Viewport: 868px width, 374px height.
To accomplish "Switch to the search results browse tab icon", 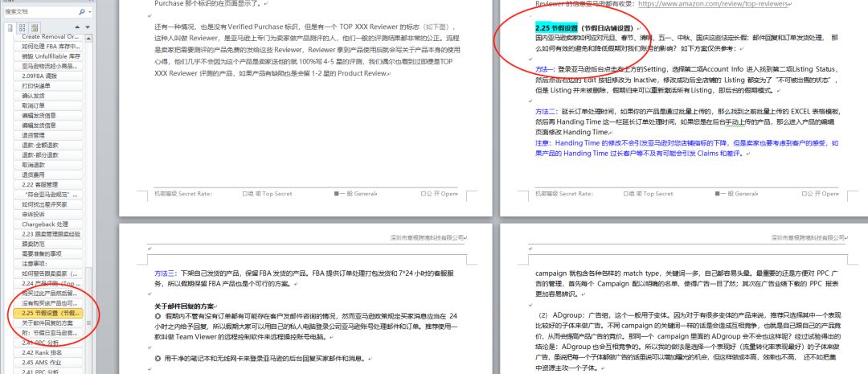I will pos(35,27).
